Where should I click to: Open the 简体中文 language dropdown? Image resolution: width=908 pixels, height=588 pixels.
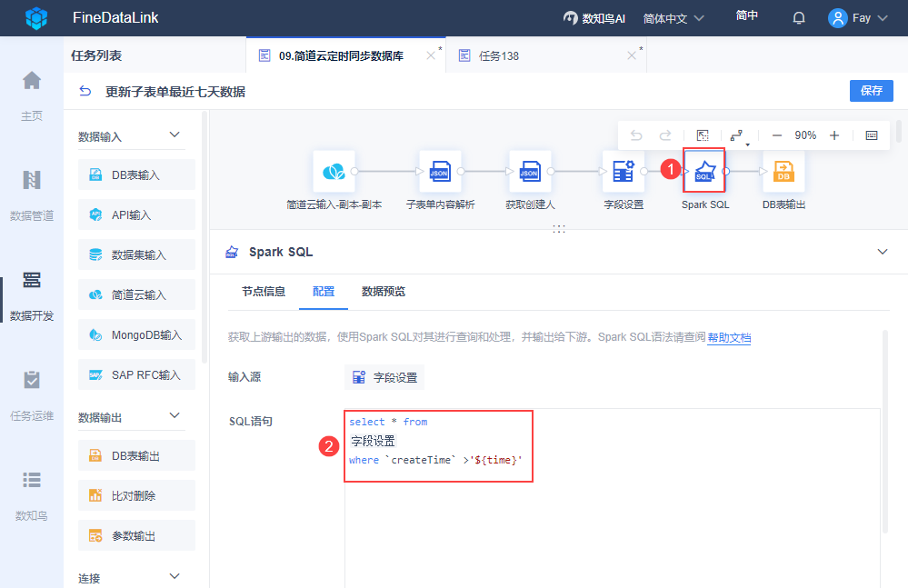[x=673, y=18]
